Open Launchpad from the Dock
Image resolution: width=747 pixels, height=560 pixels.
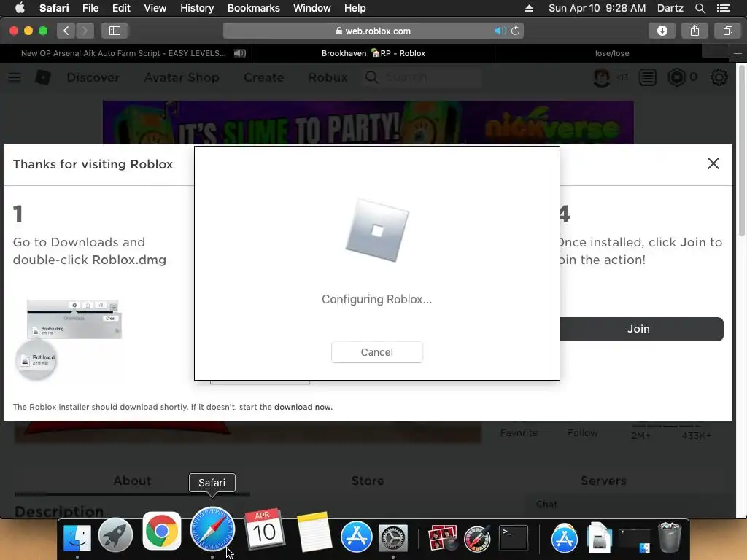point(115,534)
